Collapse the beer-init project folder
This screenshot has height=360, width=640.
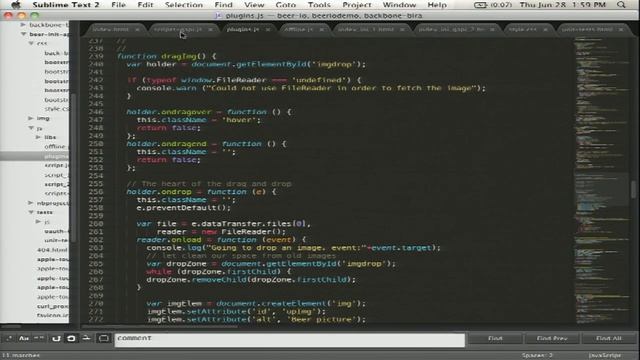(23, 34)
